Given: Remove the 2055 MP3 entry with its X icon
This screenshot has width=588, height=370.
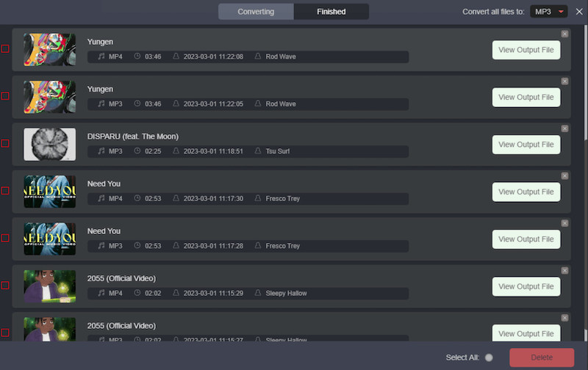Looking at the screenshot, I should click(x=564, y=318).
